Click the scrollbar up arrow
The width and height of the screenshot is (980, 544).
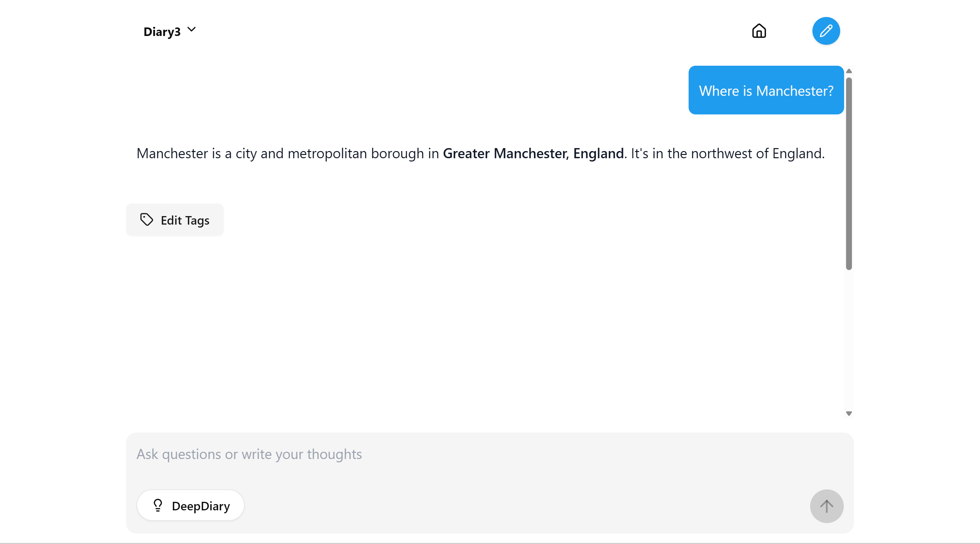click(x=849, y=71)
